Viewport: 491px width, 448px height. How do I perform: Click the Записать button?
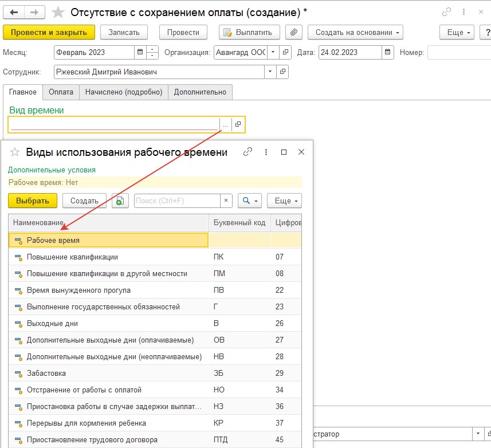124,32
